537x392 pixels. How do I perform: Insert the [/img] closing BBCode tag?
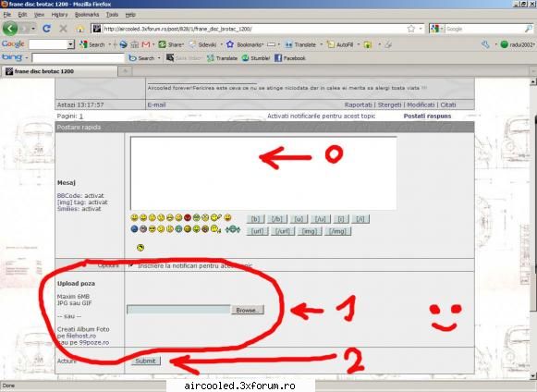tap(337, 231)
